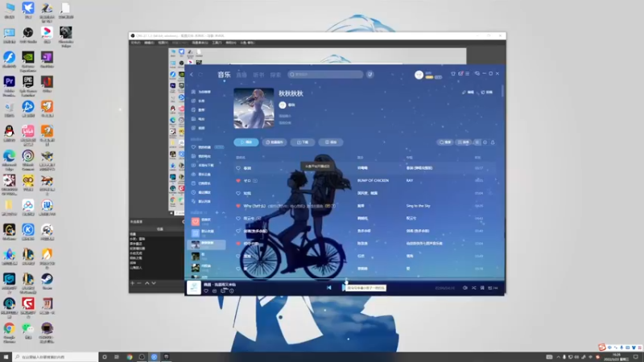Open the song-recognition icon right of the search box

click(370, 74)
